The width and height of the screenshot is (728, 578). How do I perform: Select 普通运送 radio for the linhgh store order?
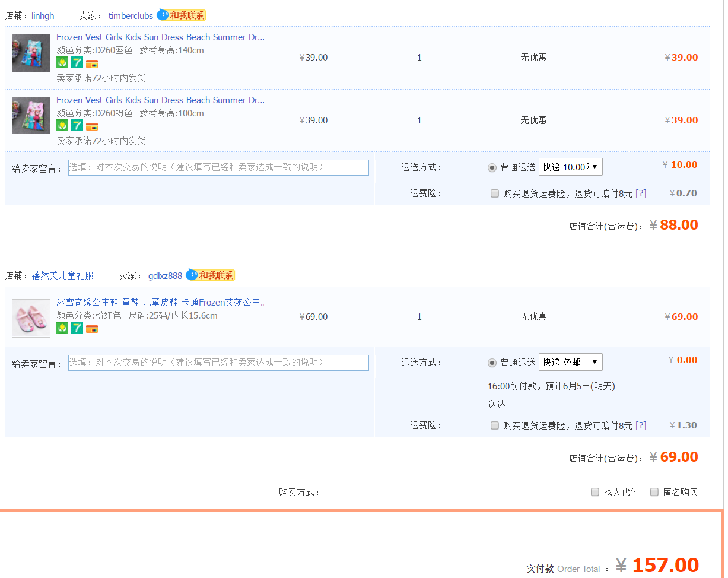492,167
